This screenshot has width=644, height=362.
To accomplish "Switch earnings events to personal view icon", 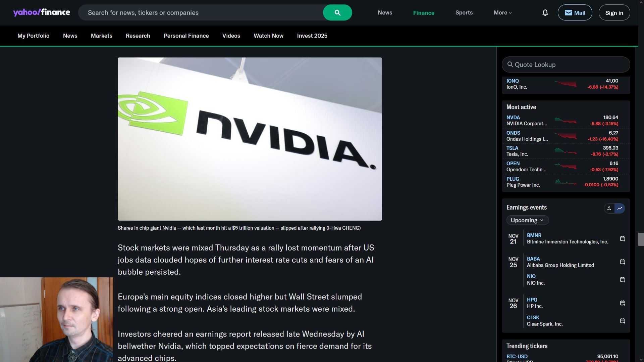I will (609, 208).
